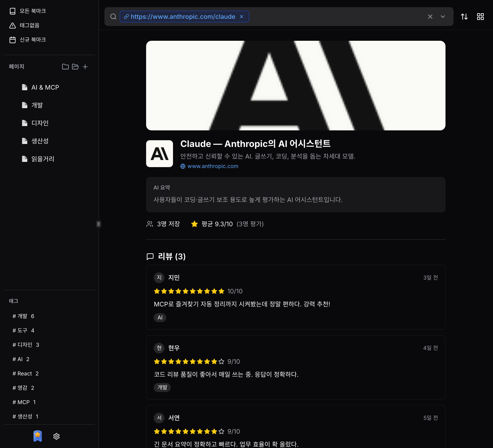Click 서연's avatar in reviews
The width and height of the screenshot is (493, 448).
(159, 418)
